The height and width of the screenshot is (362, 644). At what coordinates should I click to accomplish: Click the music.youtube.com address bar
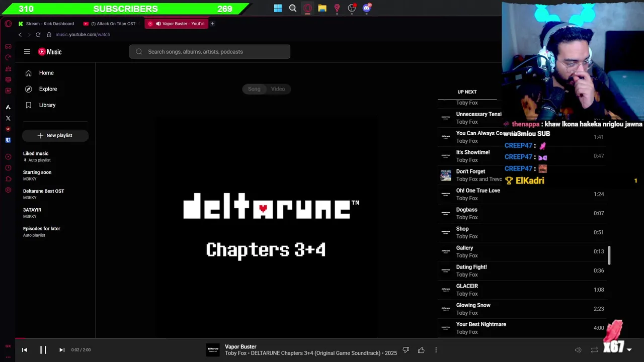[x=83, y=35]
